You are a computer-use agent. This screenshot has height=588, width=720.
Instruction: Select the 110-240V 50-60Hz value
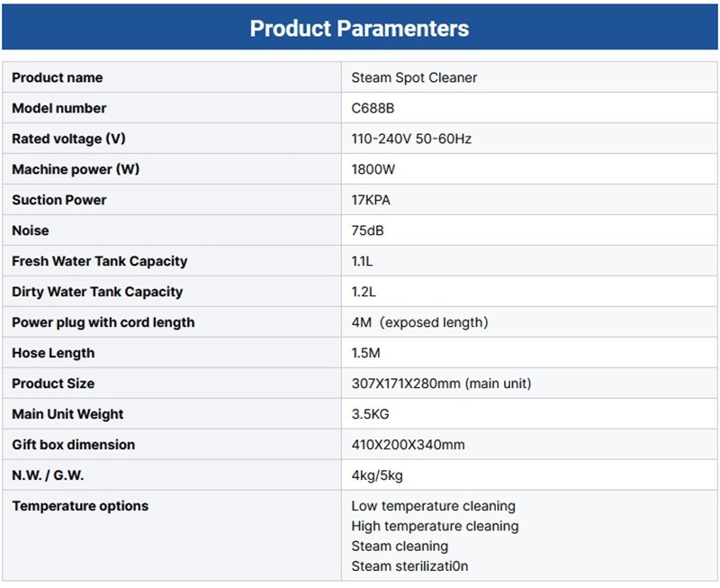tap(411, 139)
